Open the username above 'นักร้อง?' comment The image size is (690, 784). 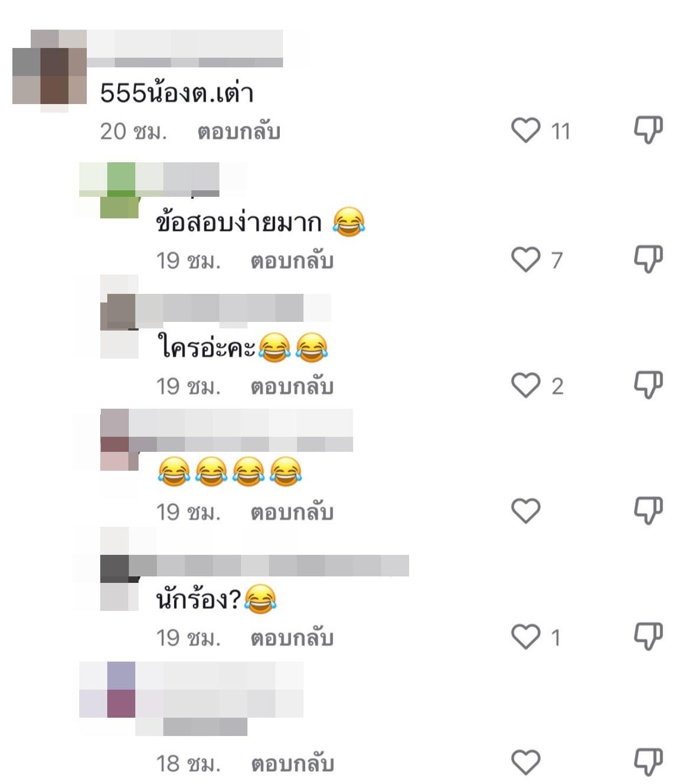pos(269,566)
